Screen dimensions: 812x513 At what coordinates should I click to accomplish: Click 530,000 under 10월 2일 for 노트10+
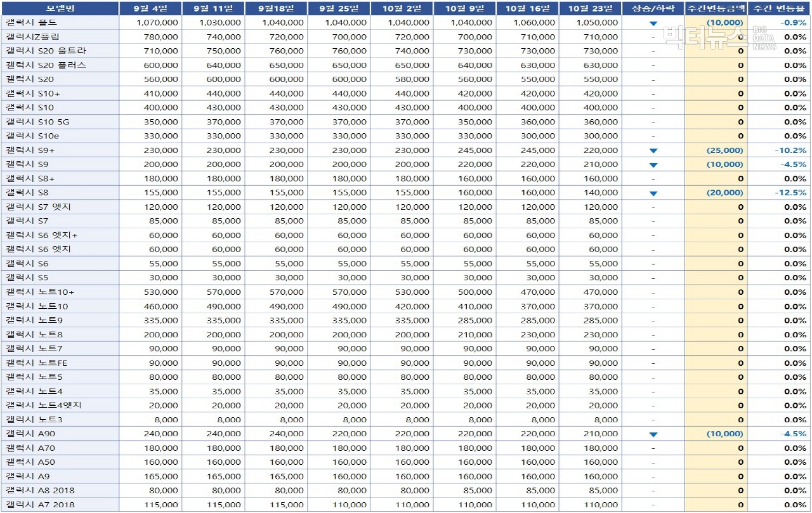[412, 292]
